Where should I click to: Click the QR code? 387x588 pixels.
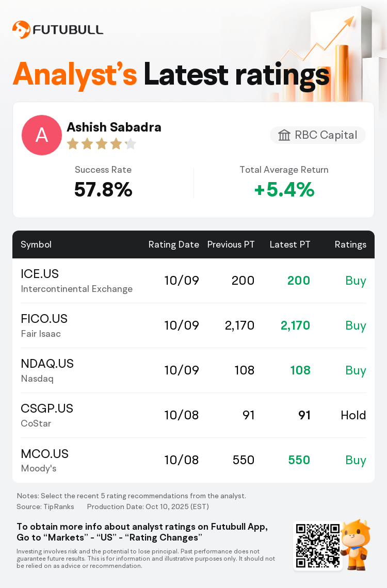pos(317,546)
